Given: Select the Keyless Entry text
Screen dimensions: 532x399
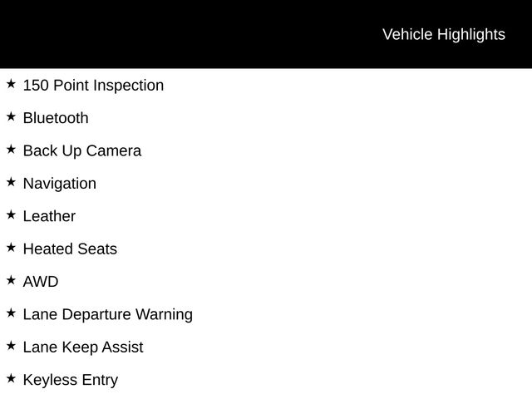Looking at the screenshot, I should pyautogui.click(x=71, y=380).
